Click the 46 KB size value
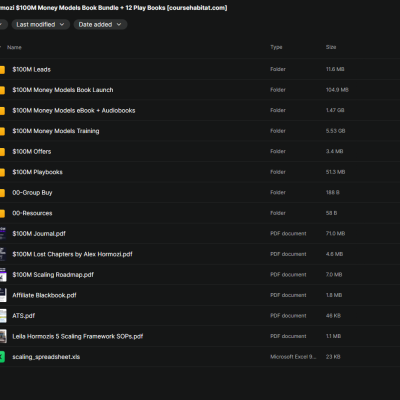 pos(333,316)
